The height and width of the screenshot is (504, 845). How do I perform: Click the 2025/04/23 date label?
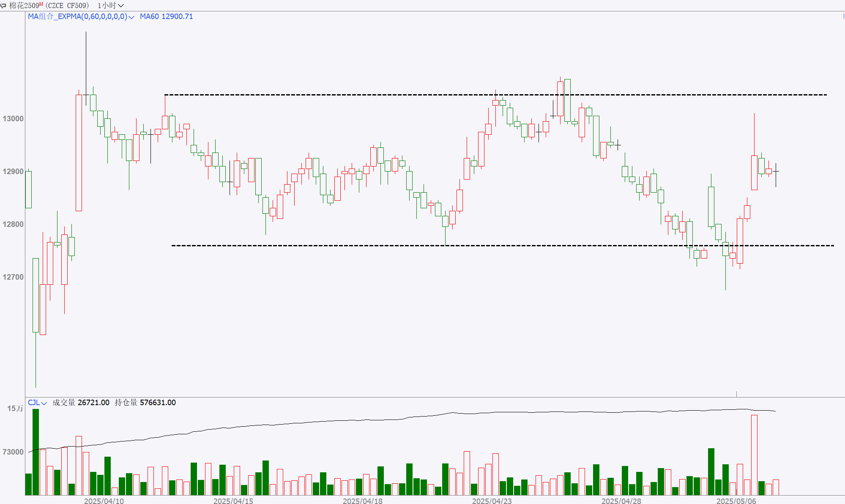[492, 501]
